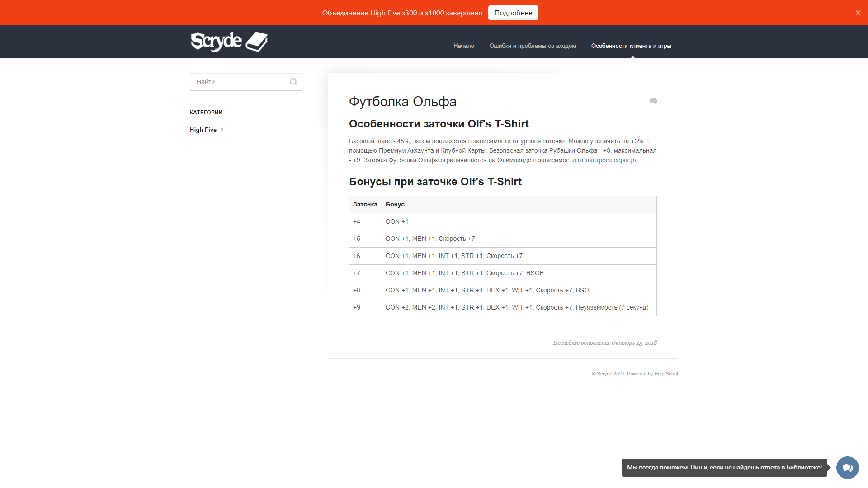Click the last update date text

(605, 343)
